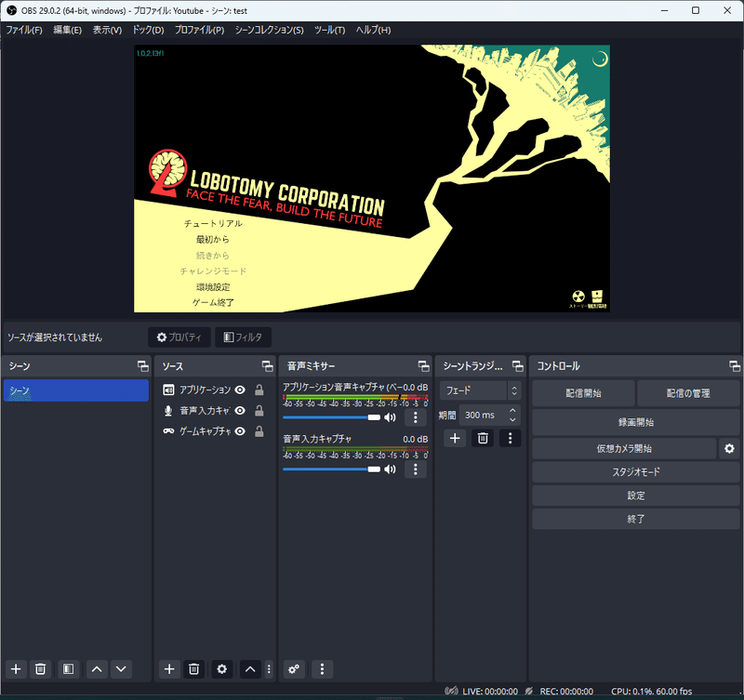Lock the アプリケーション source

(259, 390)
